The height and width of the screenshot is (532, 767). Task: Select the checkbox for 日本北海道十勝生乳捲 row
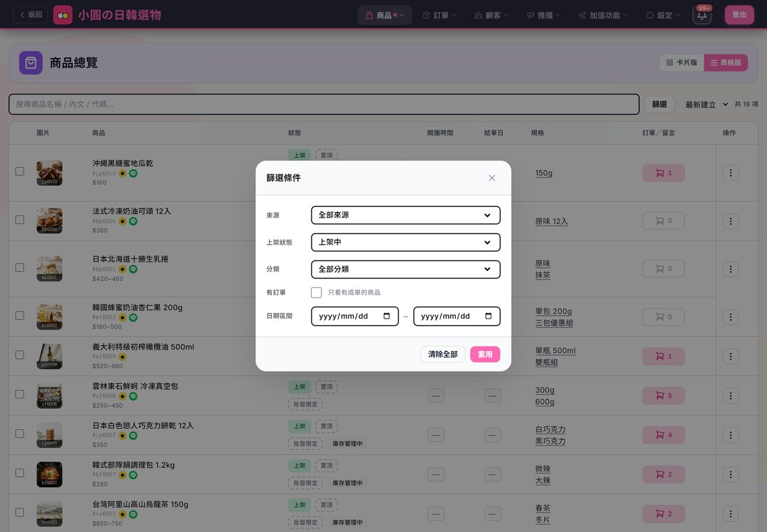coord(20,268)
